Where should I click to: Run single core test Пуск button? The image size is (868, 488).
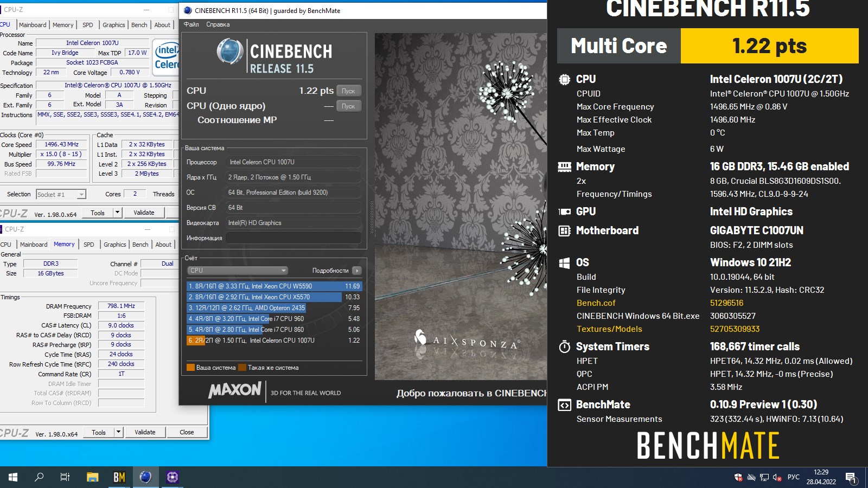point(348,106)
